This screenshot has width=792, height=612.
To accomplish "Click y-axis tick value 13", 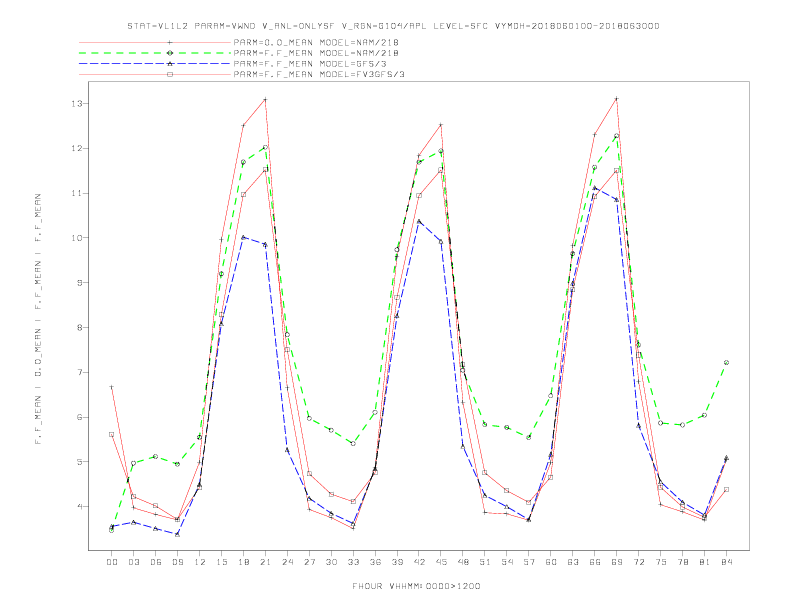I will 76,104.
